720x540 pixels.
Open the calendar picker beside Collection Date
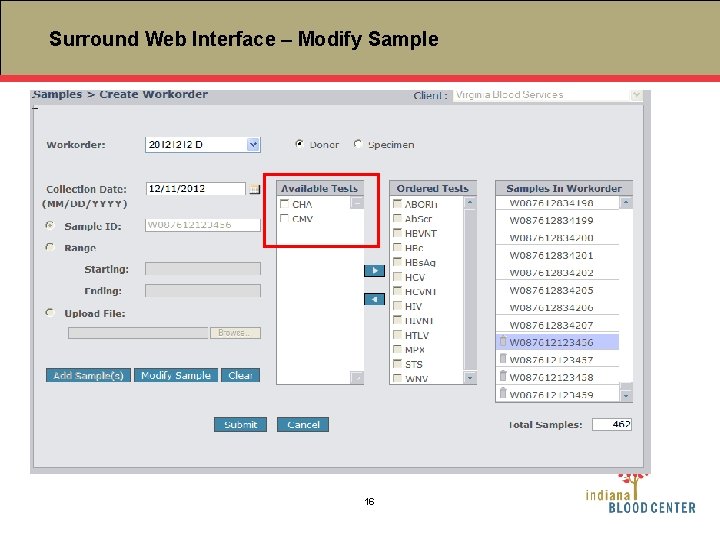254,189
